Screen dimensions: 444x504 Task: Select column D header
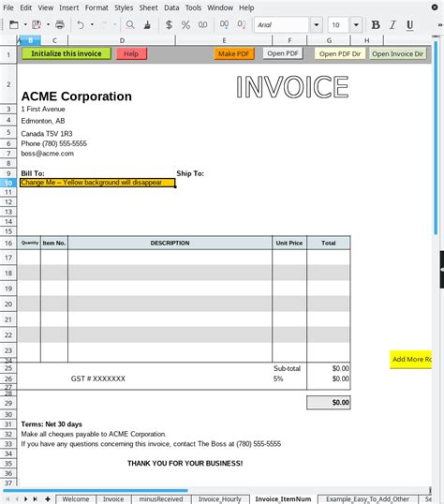coord(122,40)
